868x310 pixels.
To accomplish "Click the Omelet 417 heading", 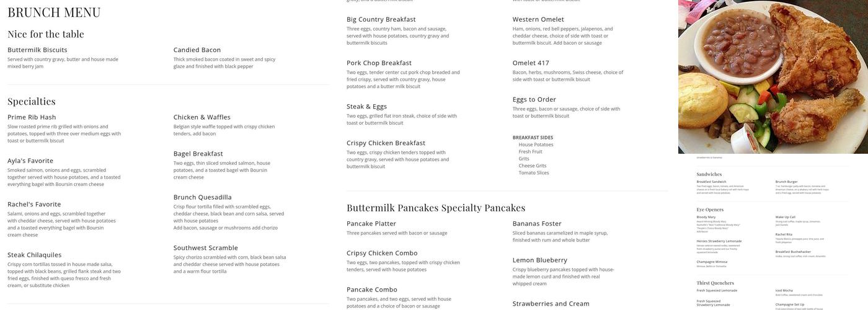I will 531,63.
